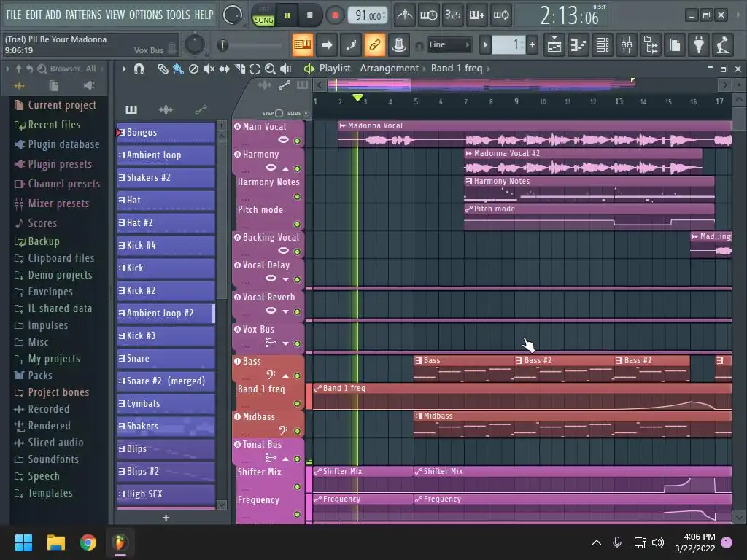Open the Plugin database browser folder

pos(57,144)
